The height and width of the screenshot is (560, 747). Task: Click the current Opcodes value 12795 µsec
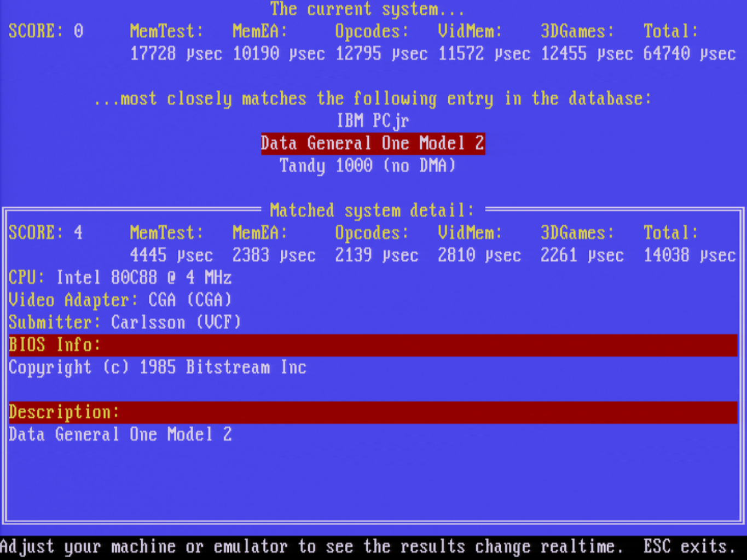click(x=381, y=54)
